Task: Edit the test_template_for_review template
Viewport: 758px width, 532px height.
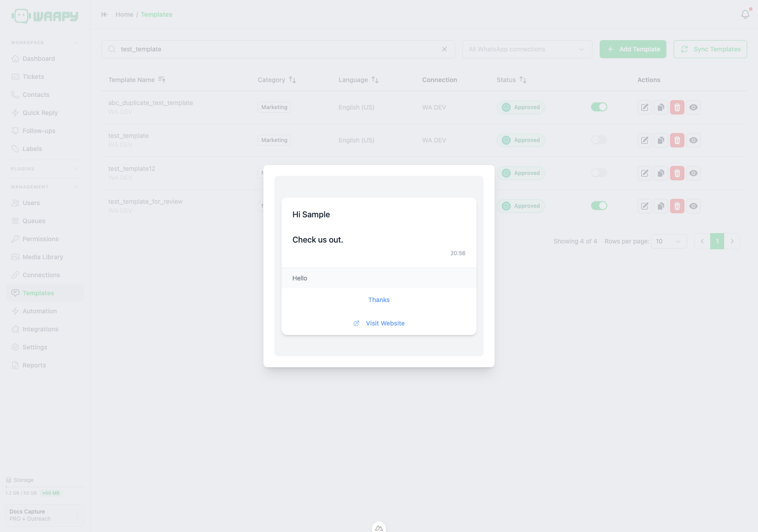Action: coord(644,206)
